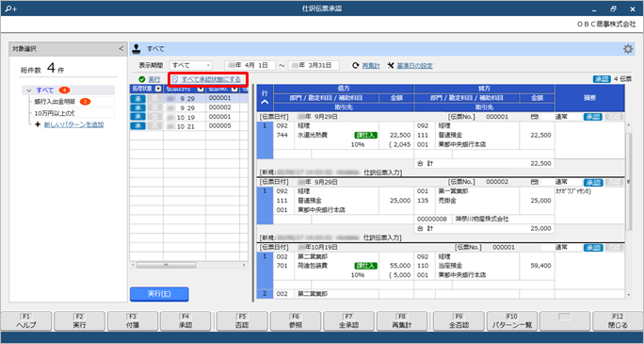Viewport: 644px width, 344px height.
Task: Toggle 承認 on the 10月19日 slip header
Action: tap(593, 248)
